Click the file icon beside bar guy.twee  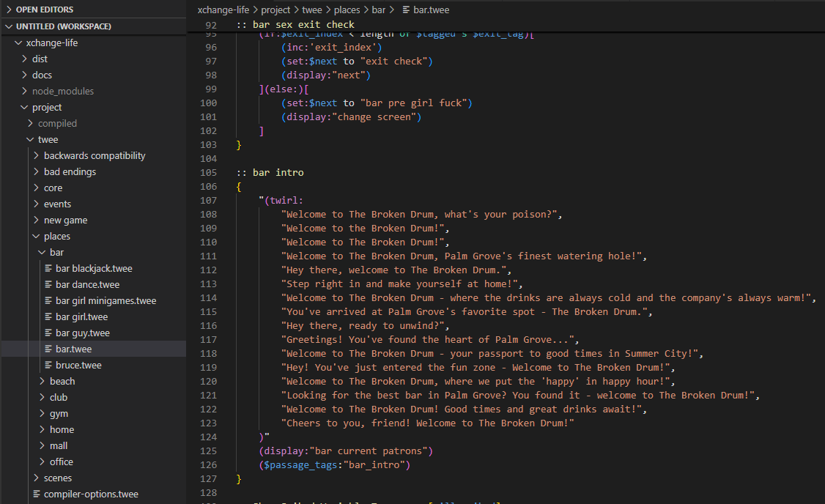click(x=48, y=333)
